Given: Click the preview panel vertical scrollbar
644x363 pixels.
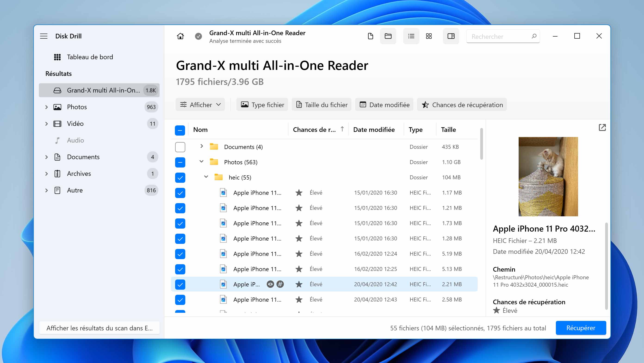Looking at the screenshot, I should [606, 266].
